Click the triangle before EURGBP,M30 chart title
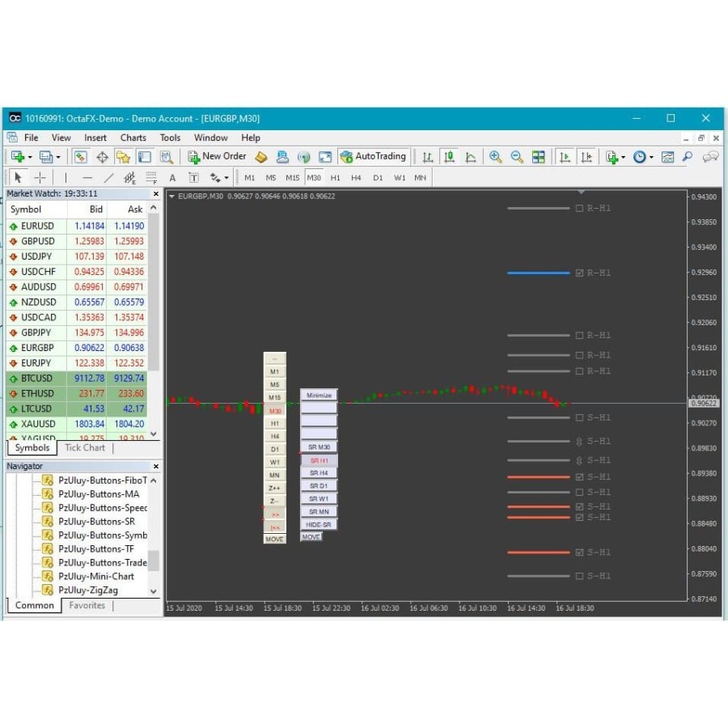The image size is (728, 728). pyautogui.click(x=171, y=197)
